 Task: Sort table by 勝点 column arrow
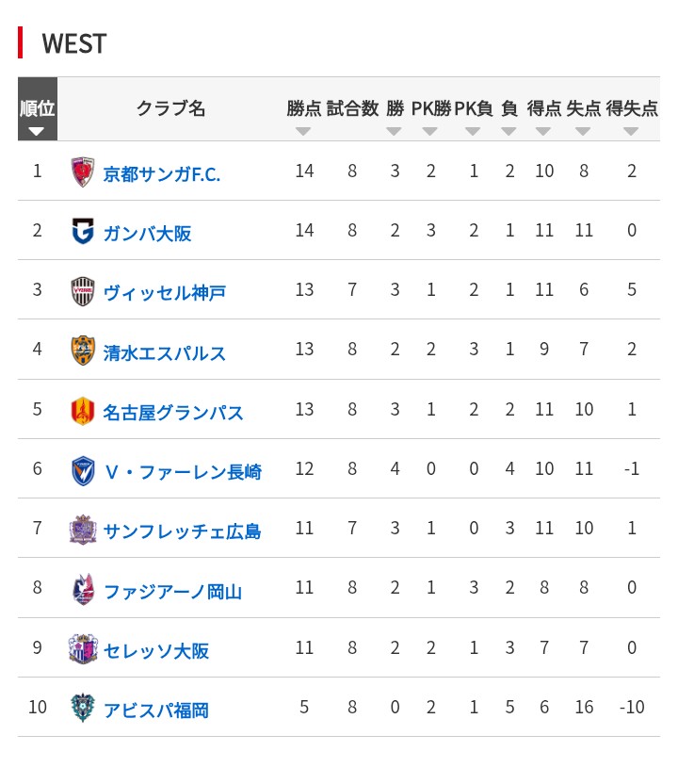(303, 131)
